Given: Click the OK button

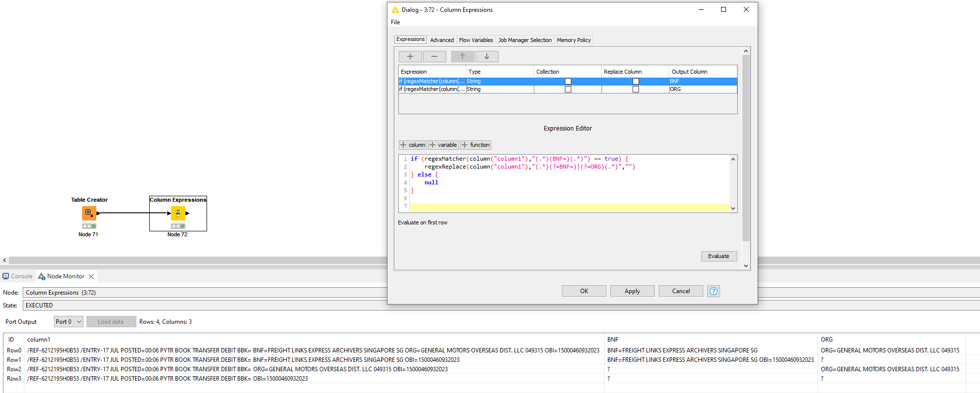Looking at the screenshot, I should pos(584,291).
